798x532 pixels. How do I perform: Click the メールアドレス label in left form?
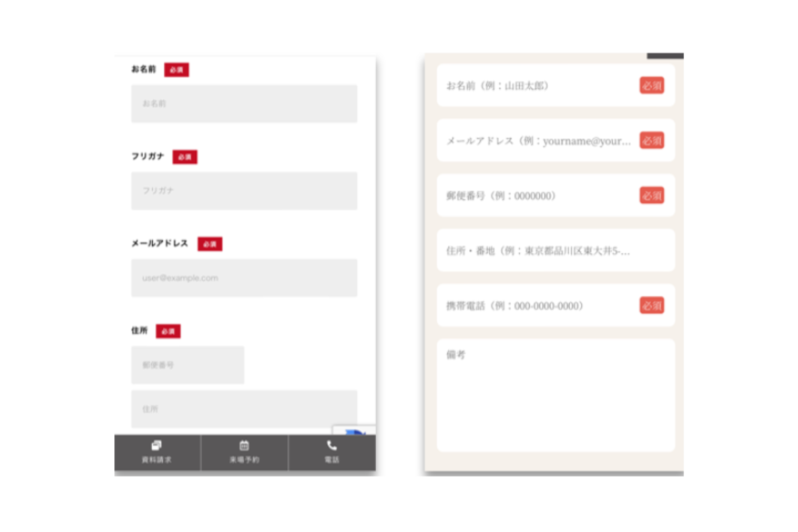point(160,243)
